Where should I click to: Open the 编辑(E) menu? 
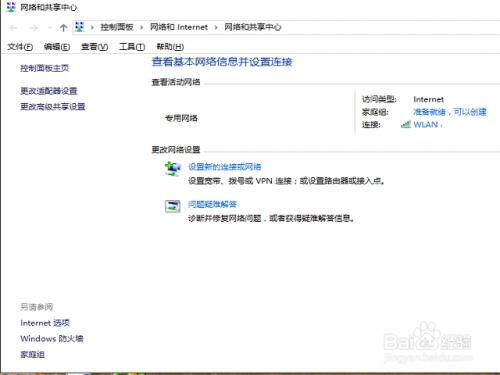click(x=57, y=47)
